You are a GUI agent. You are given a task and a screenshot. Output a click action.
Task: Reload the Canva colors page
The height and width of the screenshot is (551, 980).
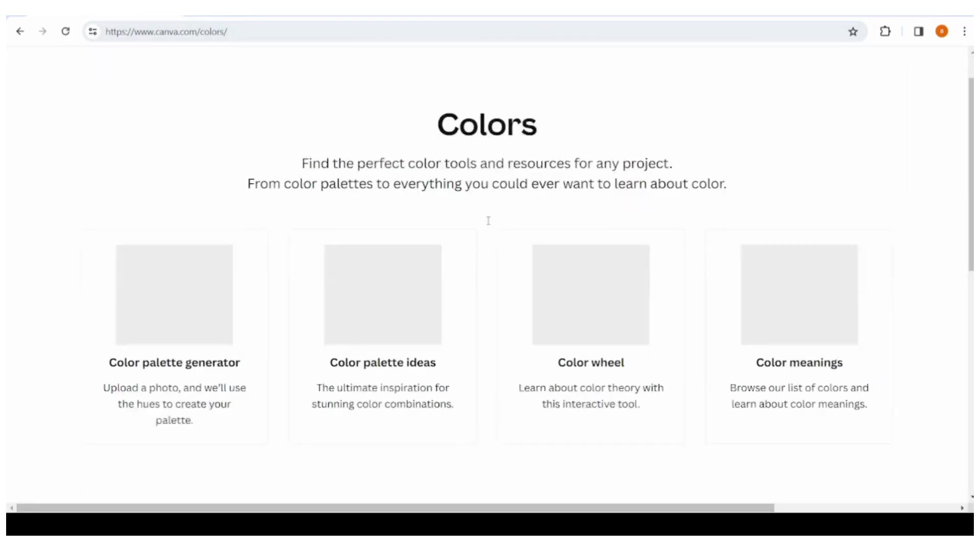[65, 32]
